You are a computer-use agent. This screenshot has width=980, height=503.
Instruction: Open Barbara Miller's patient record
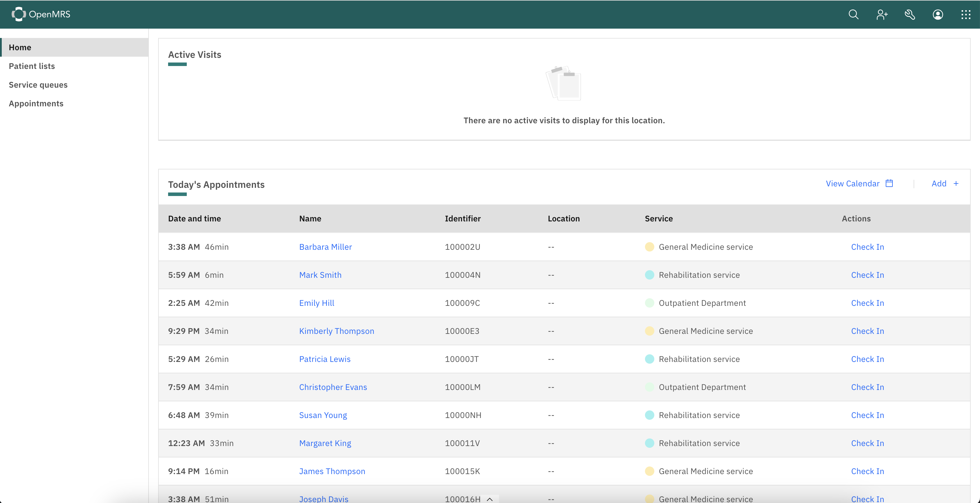point(325,247)
